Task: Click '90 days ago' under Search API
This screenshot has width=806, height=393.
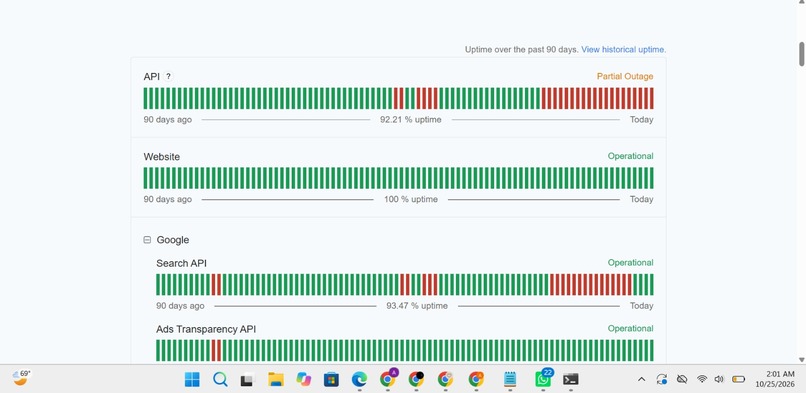Action: [x=180, y=306]
